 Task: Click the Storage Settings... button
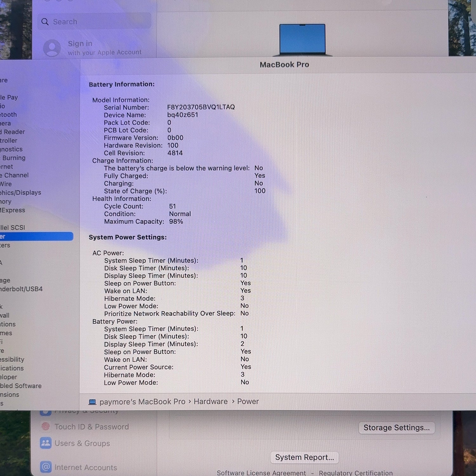[x=397, y=428]
